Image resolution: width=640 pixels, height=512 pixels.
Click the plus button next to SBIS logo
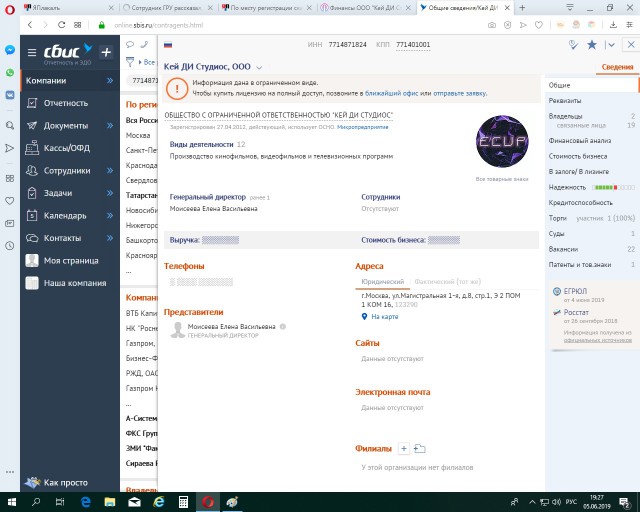coord(106,52)
